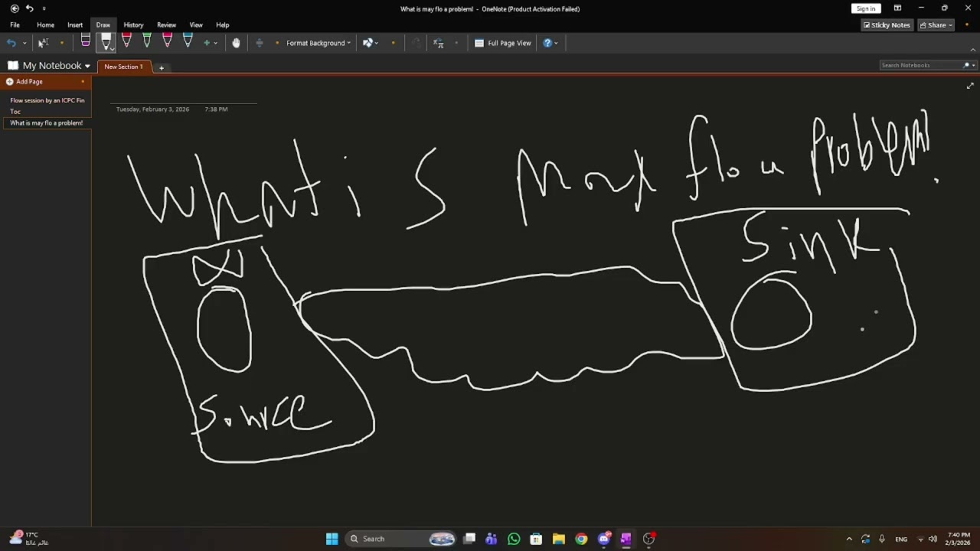Click the ENG language indicator
980x551 pixels.
(901, 539)
